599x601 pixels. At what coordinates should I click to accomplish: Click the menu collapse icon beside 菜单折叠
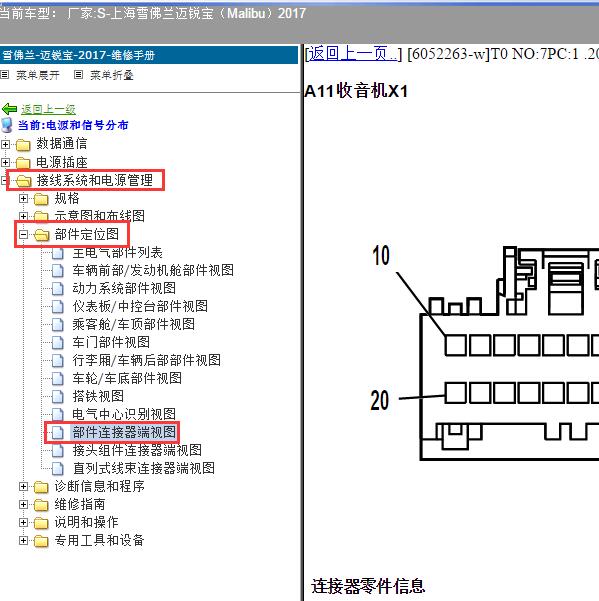(x=78, y=75)
